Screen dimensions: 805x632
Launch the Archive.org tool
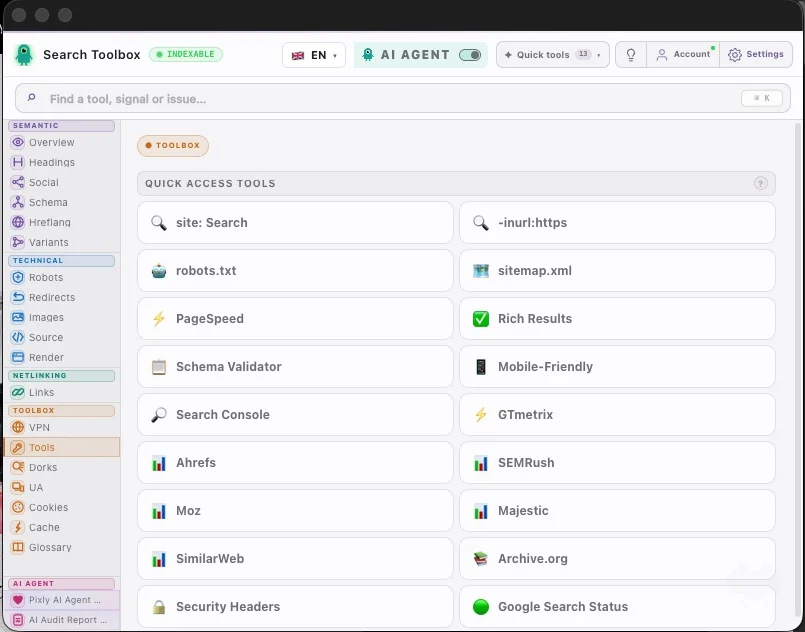(617, 559)
